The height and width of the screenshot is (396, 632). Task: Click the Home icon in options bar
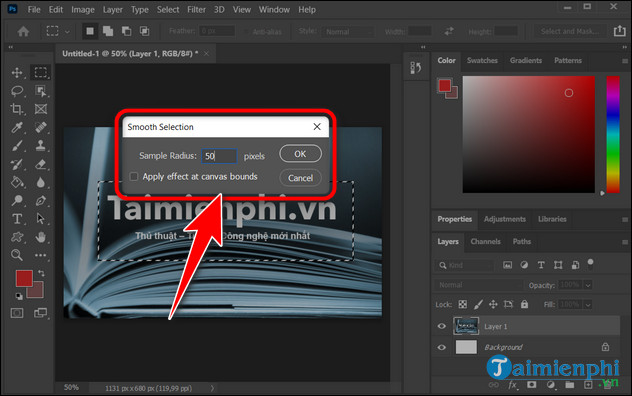coord(23,31)
